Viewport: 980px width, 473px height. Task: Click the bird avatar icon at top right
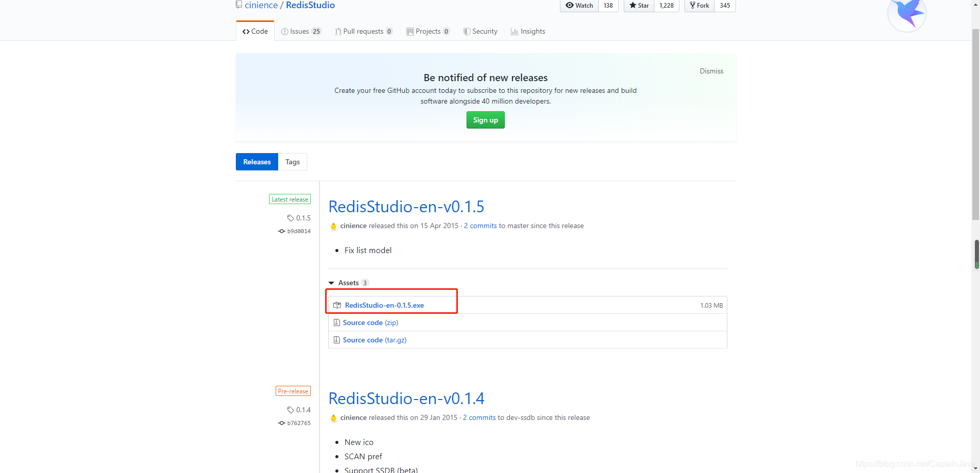[907, 13]
